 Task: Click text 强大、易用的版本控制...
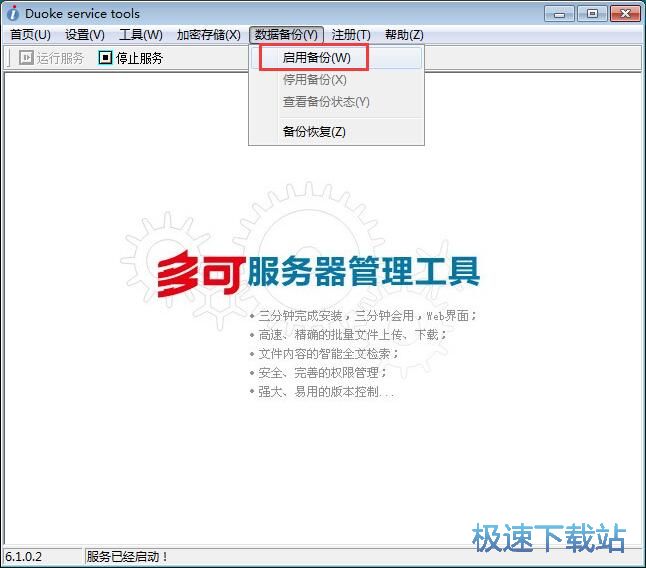[318, 392]
